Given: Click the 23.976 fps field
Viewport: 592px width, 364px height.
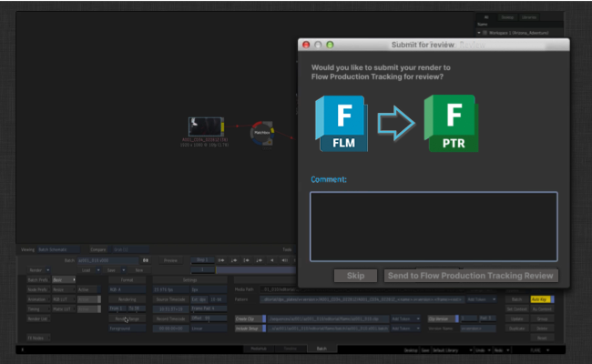Looking at the screenshot, I should coord(170,289).
